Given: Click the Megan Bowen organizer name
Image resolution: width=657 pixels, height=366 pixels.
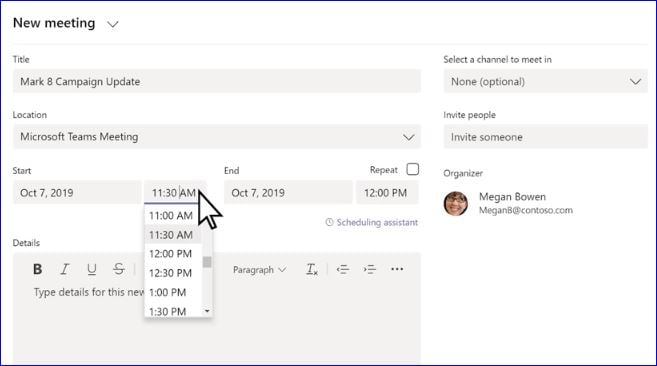Looking at the screenshot, I should pyautogui.click(x=512, y=197).
